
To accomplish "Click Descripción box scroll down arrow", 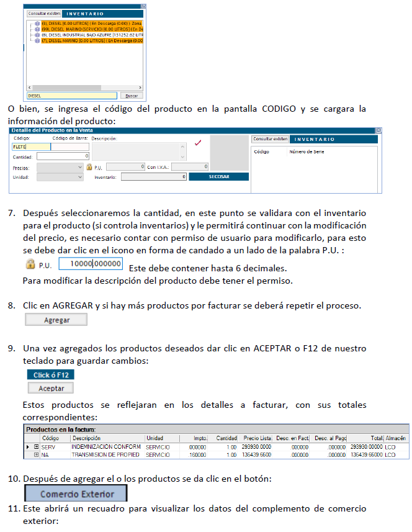I will (x=183, y=157).
